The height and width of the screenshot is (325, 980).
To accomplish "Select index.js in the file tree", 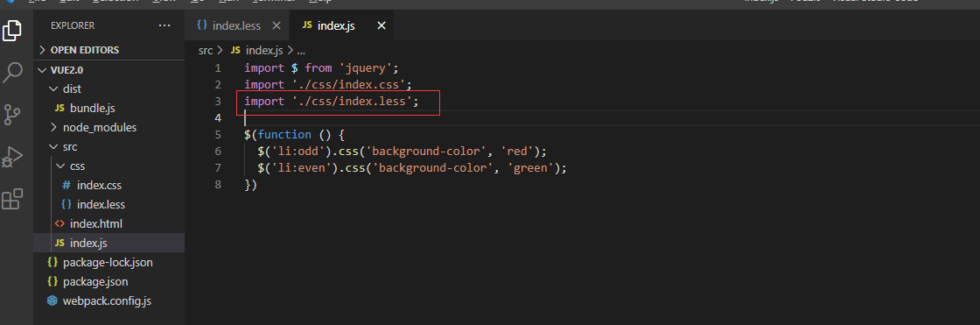I will tap(108, 243).
